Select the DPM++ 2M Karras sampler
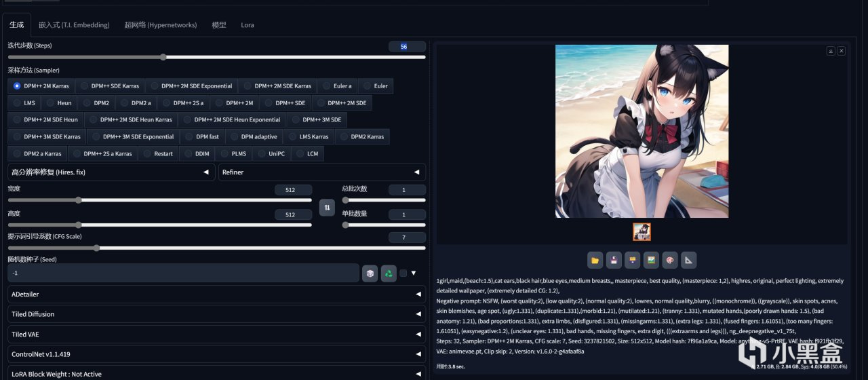This screenshot has height=380, width=868. (41, 86)
